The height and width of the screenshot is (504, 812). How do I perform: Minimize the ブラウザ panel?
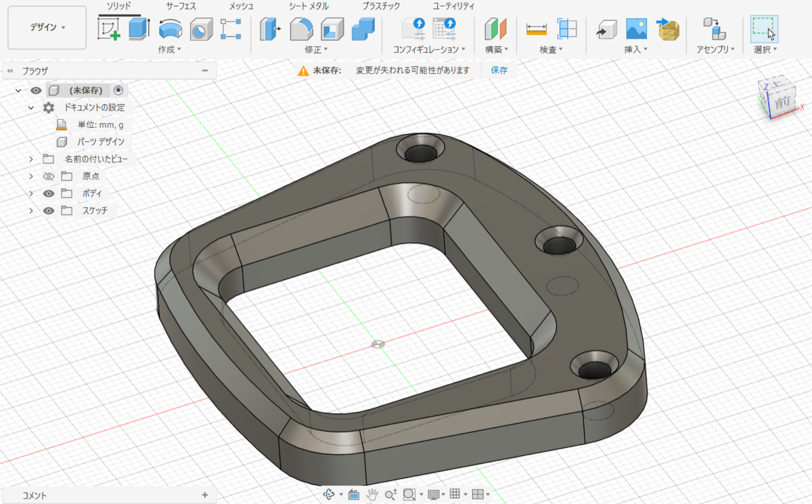tap(205, 70)
